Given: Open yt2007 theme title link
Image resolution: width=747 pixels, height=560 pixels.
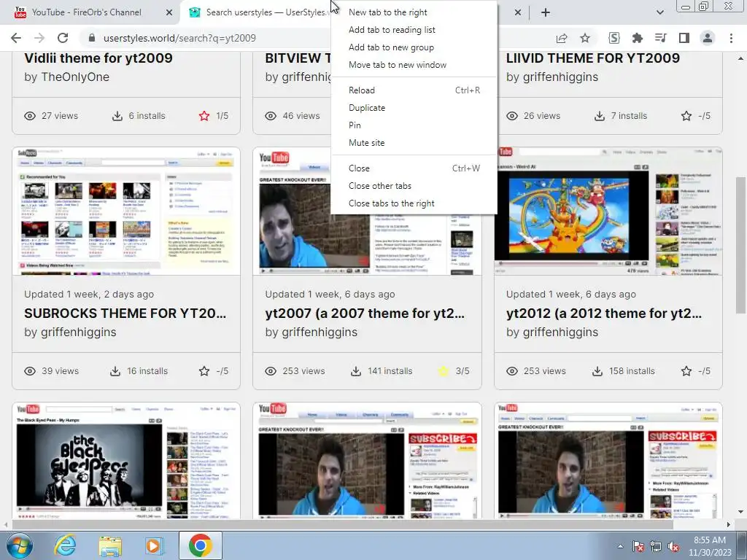Looking at the screenshot, I should point(365,314).
